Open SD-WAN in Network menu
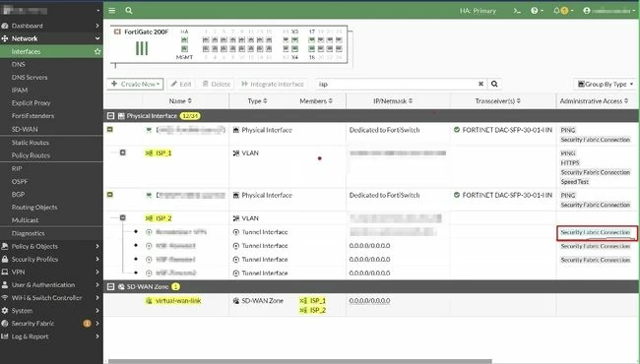 [x=25, y=129]
